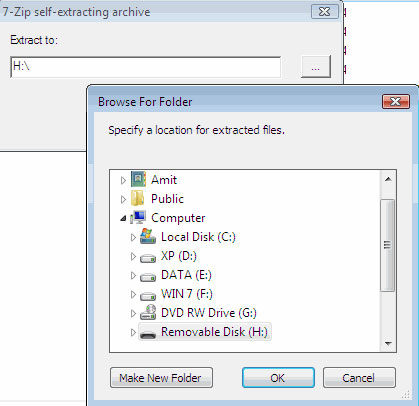Select the DVD RW Drive (G:) icon
Screen dimensions: 419x406
(148, 312)
